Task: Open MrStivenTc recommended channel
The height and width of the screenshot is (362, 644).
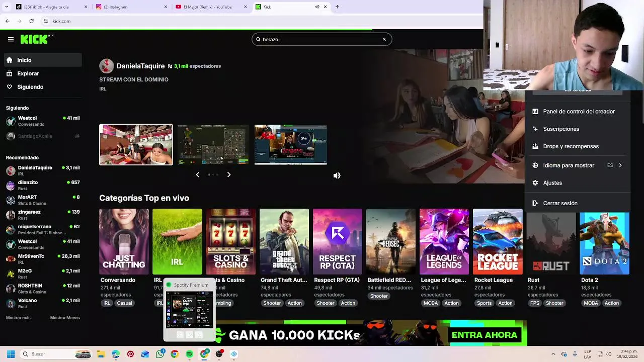Action: [42, 259]
